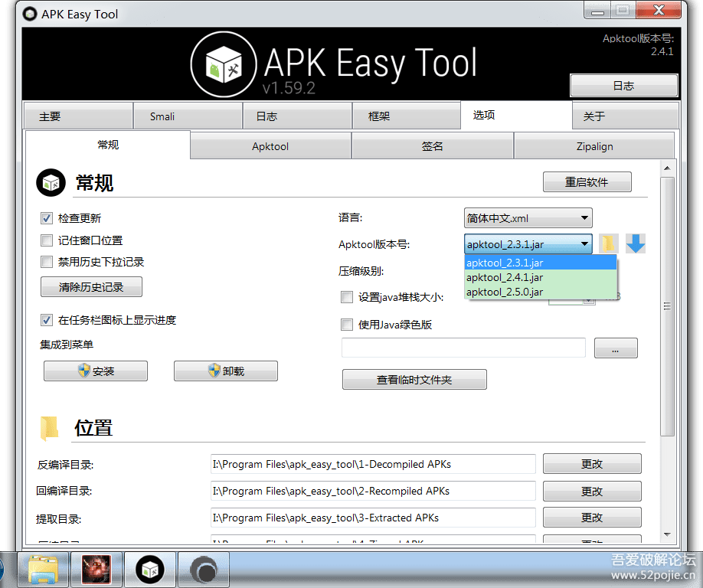
Task: Click the 卸载 context menu button
Action: click(225, 371)
